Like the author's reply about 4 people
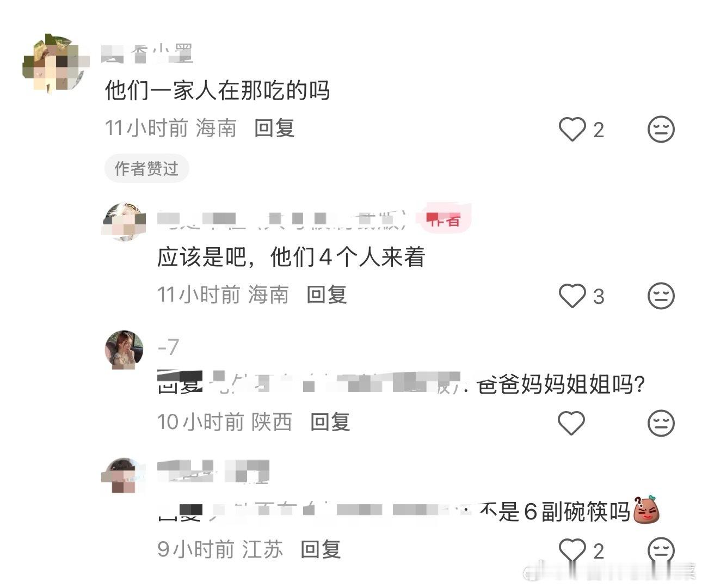This screenshot has width=702, height=588. [572, 296]
